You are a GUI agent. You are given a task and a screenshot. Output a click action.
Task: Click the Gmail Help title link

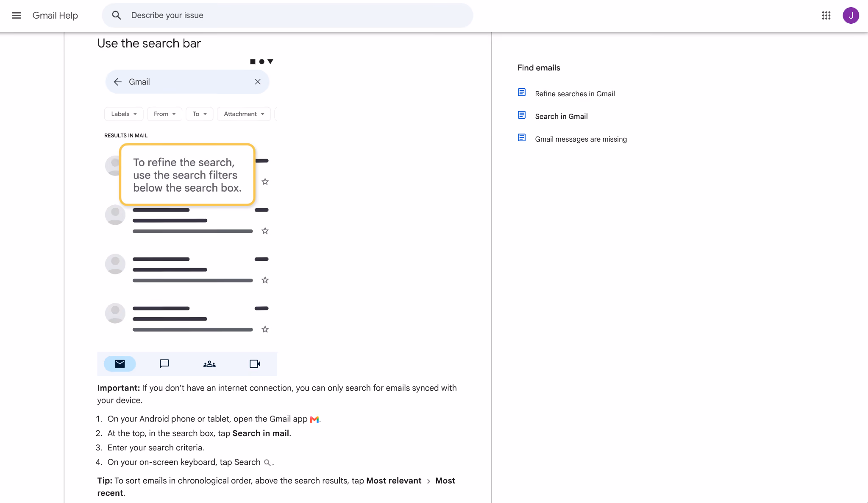(x=55, y=16)
